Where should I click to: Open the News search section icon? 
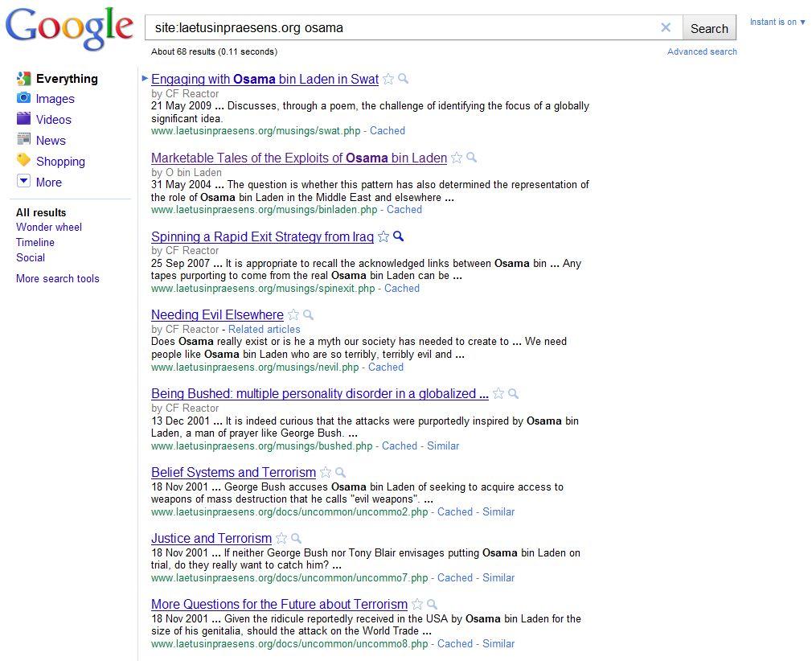(x=24, y=140)
